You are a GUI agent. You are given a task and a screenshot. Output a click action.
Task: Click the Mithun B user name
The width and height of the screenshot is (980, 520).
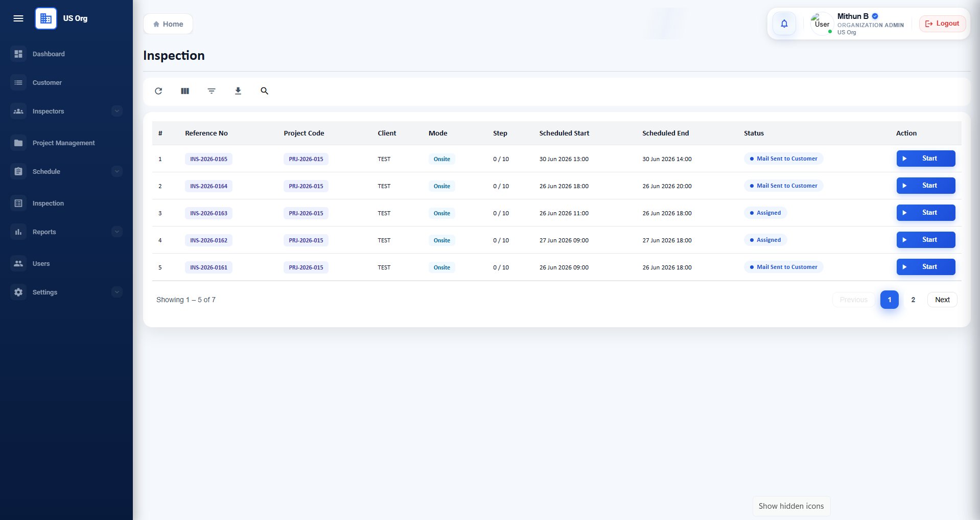pos(853,16)
